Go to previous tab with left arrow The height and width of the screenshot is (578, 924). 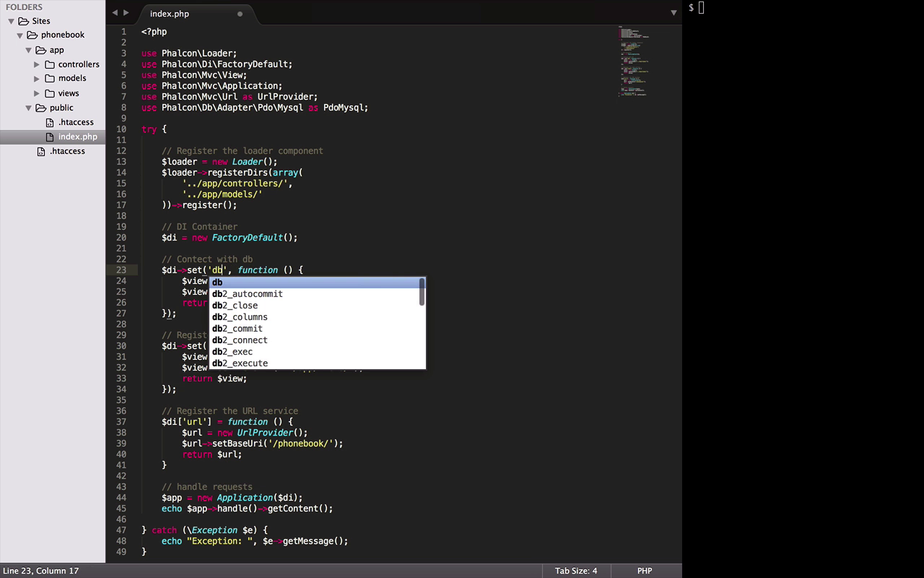coord(114,12)
